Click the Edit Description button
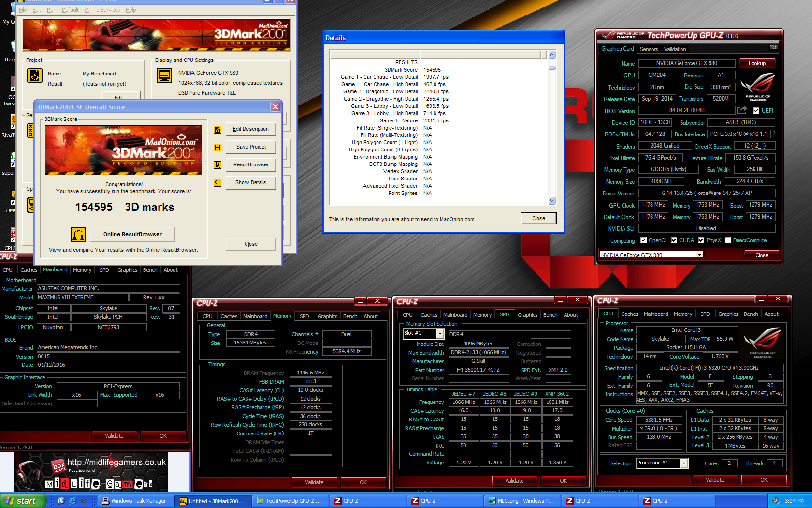The height and width of the screenshot is (508, 812). point(251,129)
